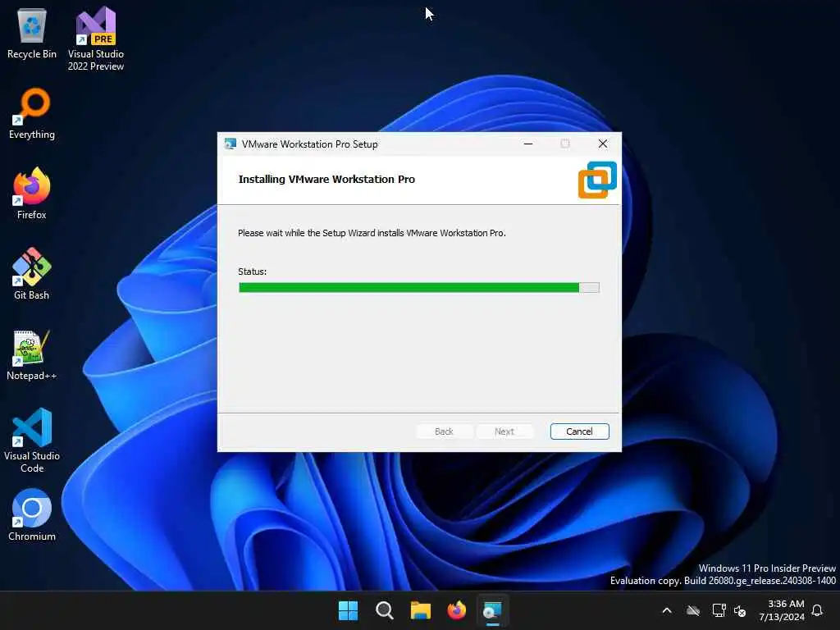Open the Recycle Bin desktop icon
This screenshot has height=630, width=840.
(x=32, y=34)
